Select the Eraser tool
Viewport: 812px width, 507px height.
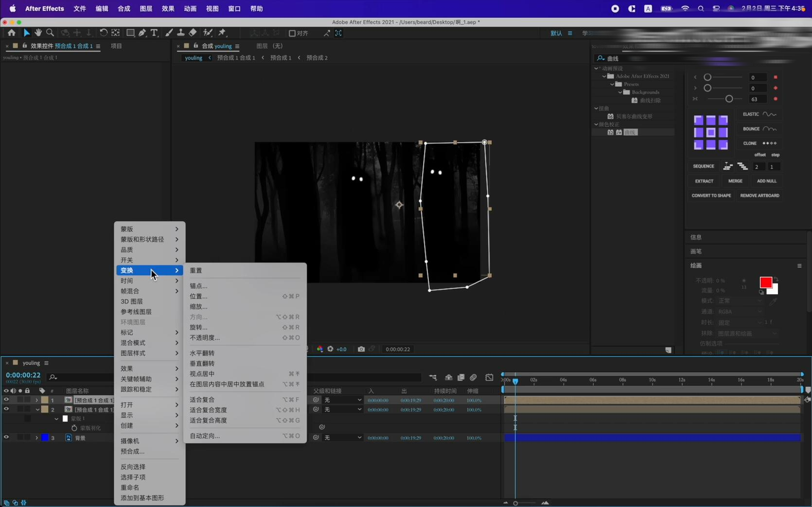point(193,33)
